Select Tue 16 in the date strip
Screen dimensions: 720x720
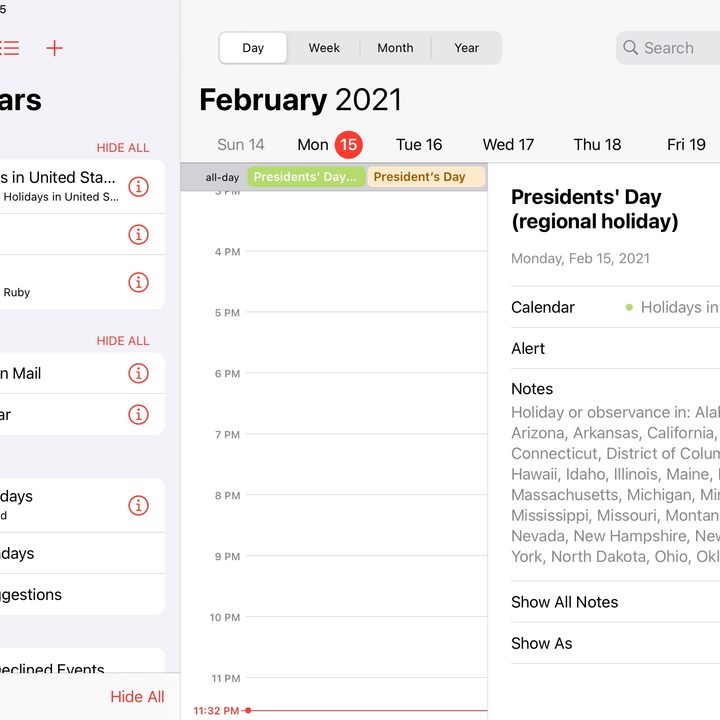click(419, 145)
